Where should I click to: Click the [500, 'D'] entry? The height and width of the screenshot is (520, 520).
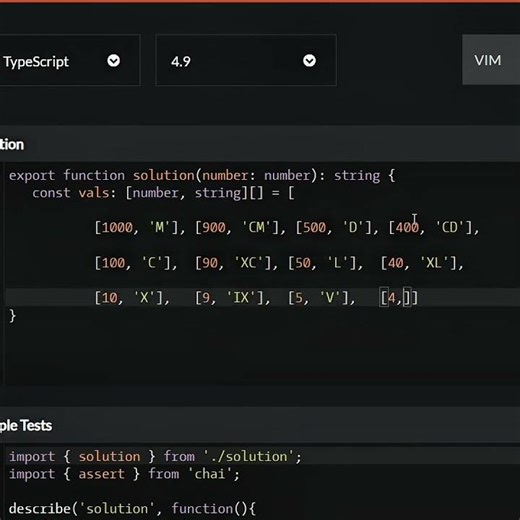(334, 228)
